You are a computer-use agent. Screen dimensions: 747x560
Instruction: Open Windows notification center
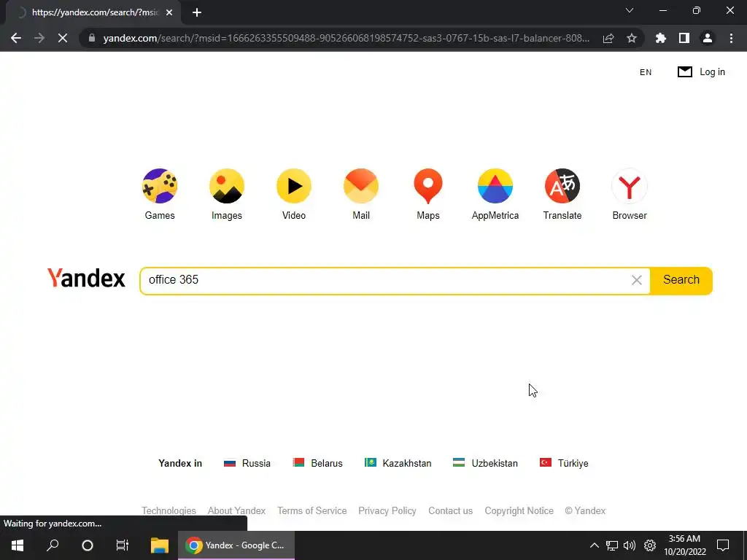[x=723, y=545]
